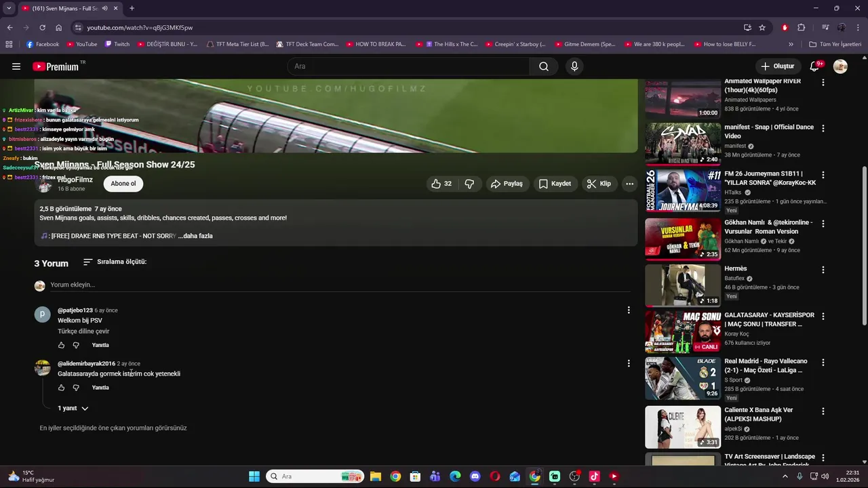This screenshot has height=488, width=868.
Task: Save the video with Kaydet
Action: coord(555,184)
